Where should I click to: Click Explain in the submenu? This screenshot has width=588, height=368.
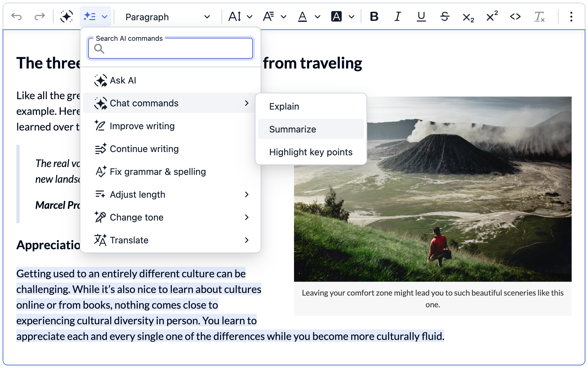[x=311, y=106]
